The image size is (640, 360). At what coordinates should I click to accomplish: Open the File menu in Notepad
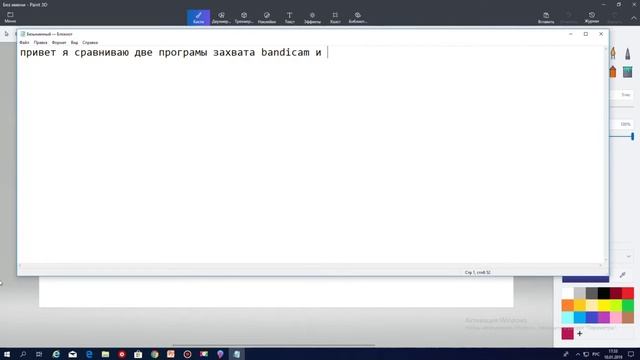click(x=24, y=42)
